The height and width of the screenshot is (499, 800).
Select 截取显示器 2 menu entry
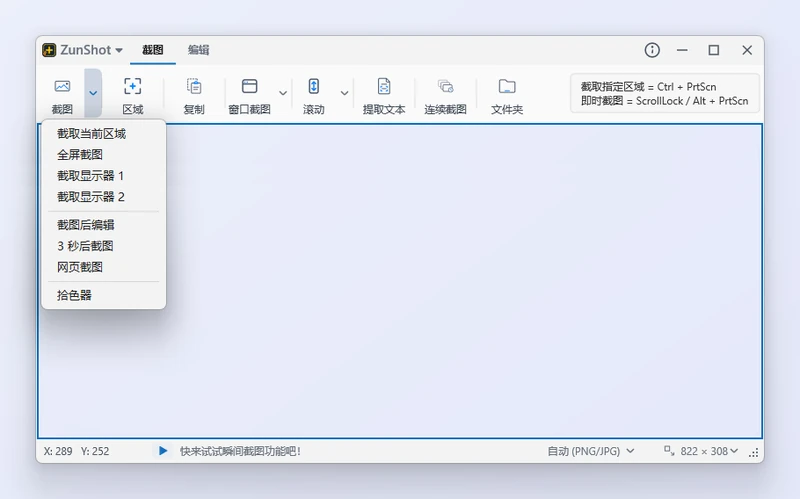(x=104, y=197)
